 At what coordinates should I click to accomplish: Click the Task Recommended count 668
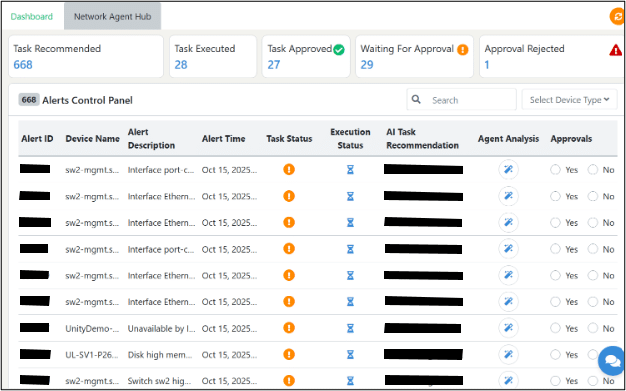pyautogui.click(x=23, y=65)
